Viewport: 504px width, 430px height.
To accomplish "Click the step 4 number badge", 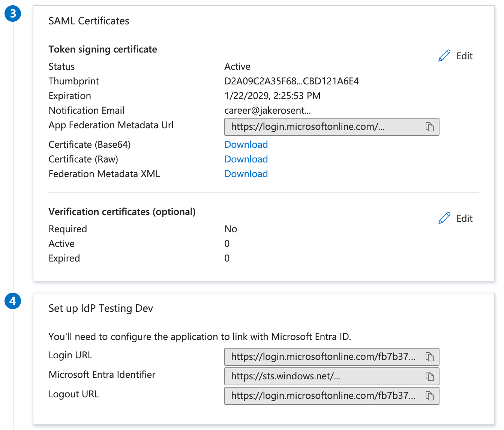I will (x=13, y=301).
